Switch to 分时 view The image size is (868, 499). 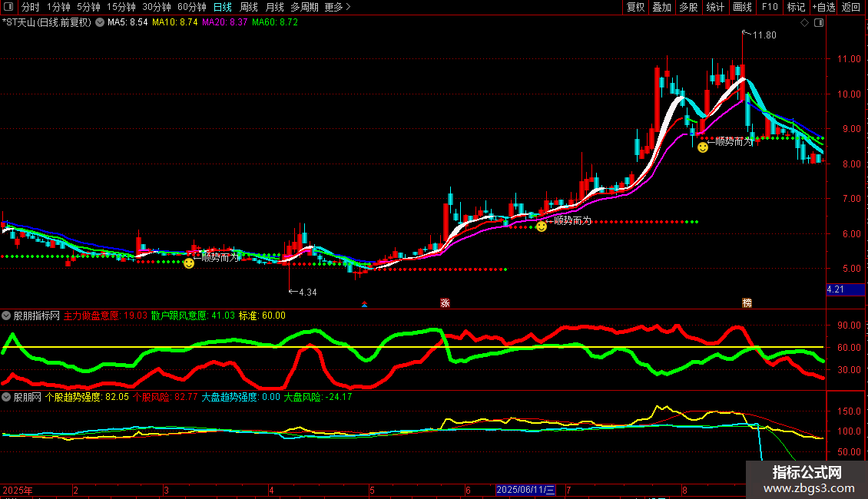point(31,7)
